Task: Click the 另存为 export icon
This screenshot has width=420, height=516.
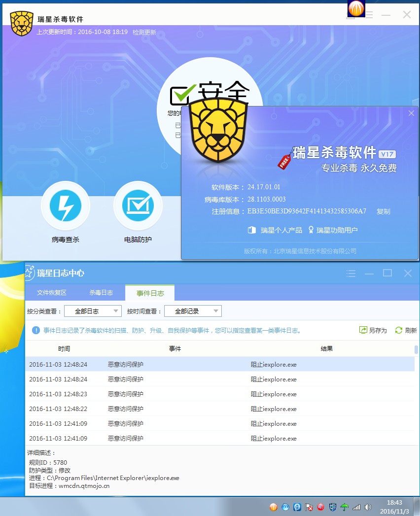Action: (363, 330)
